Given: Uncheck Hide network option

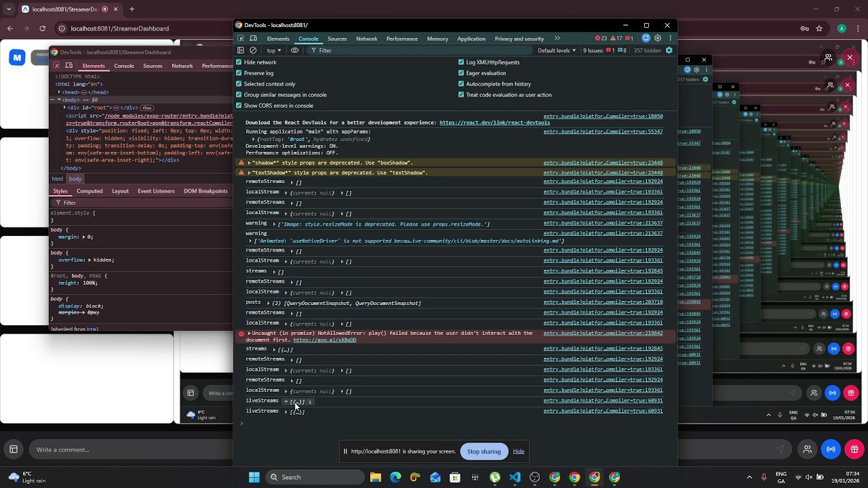Looking at the screenshot, I should (239, 62).
